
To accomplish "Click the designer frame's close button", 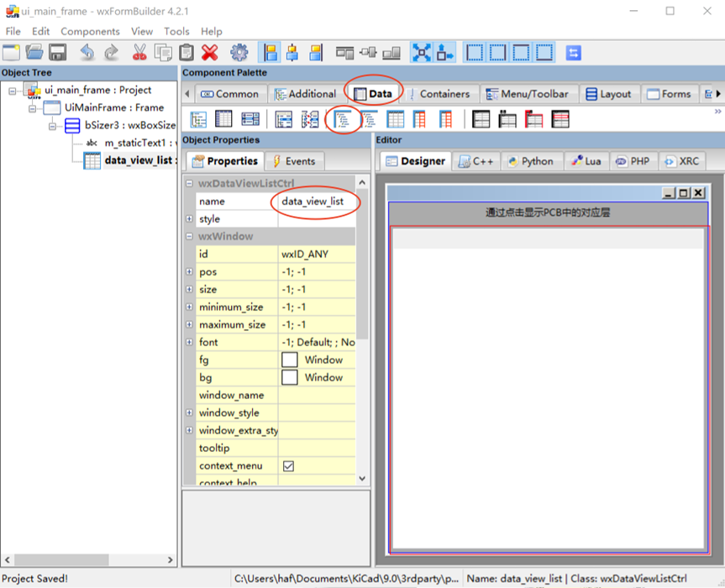I will point(698,192).
